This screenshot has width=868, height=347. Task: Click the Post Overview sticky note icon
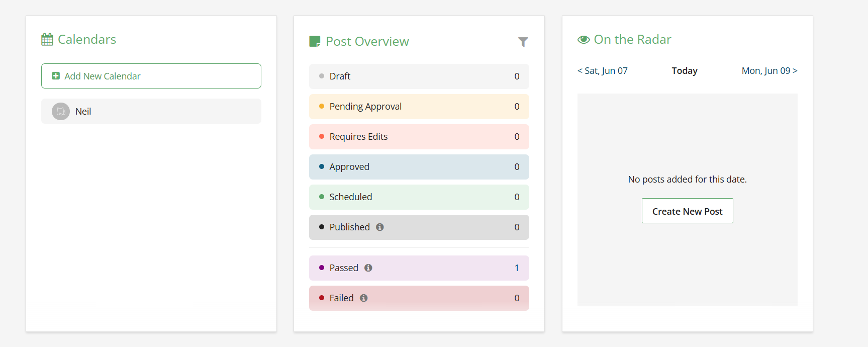point(315,41)
